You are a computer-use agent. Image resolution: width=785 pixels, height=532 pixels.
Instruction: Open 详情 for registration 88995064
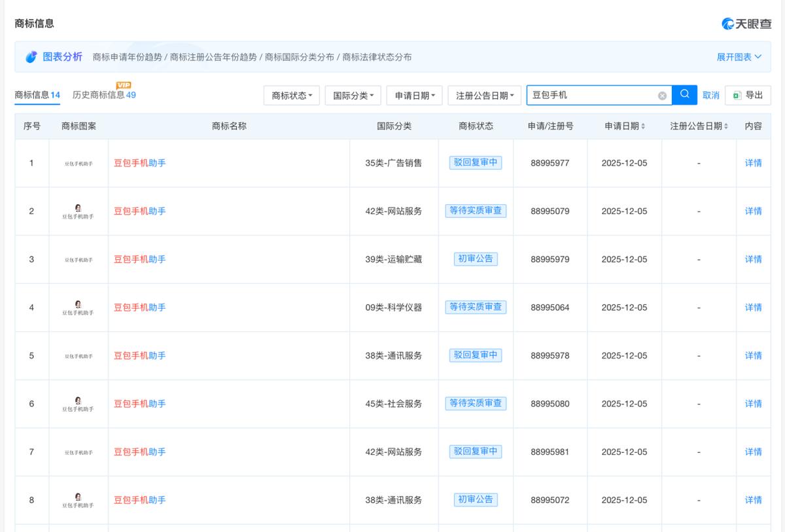point(754,308)
